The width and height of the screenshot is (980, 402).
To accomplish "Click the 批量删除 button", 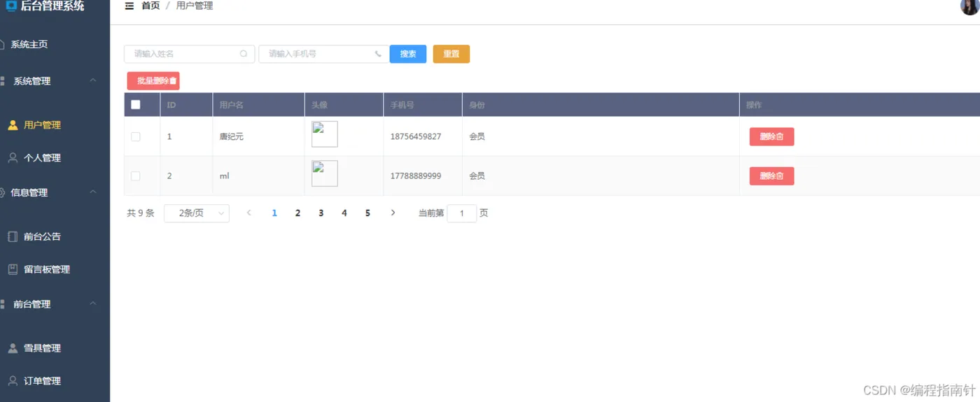I will tap(153, 81).
